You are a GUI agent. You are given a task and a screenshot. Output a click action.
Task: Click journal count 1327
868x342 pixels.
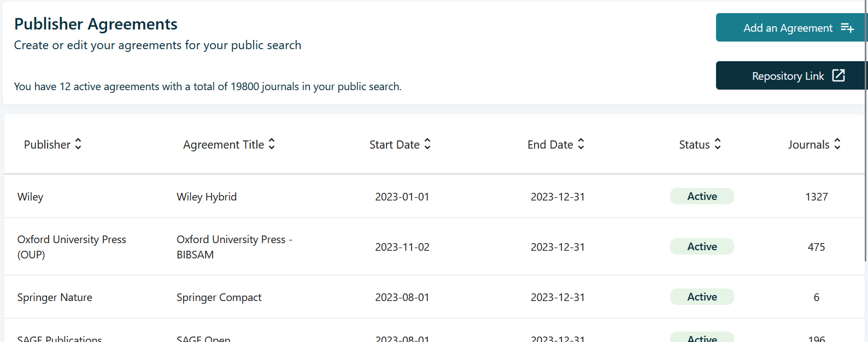coord(817,197)
